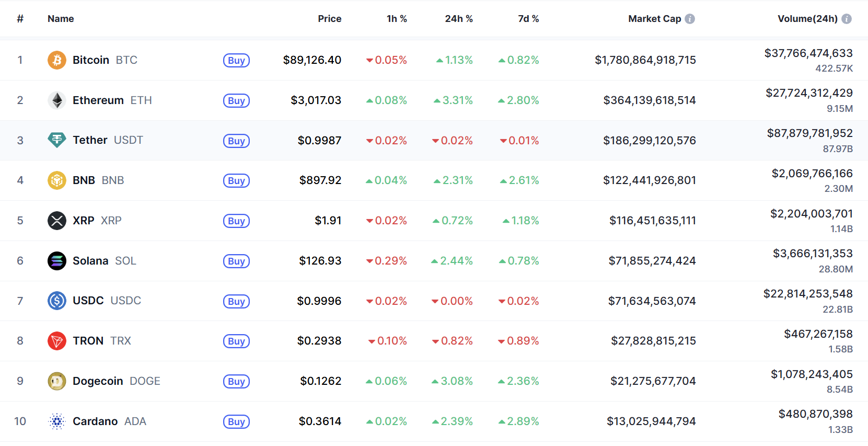
Task: Click the BNB coin logo icon
Action: 56,180
